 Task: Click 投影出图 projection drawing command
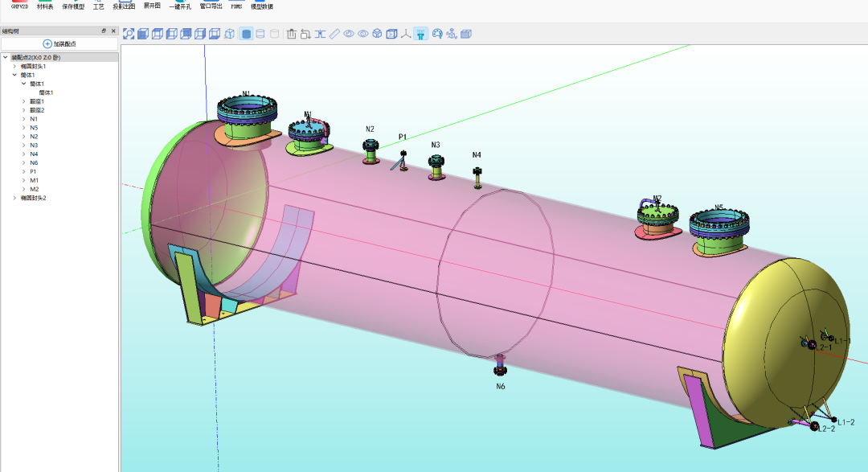point(124,5)
